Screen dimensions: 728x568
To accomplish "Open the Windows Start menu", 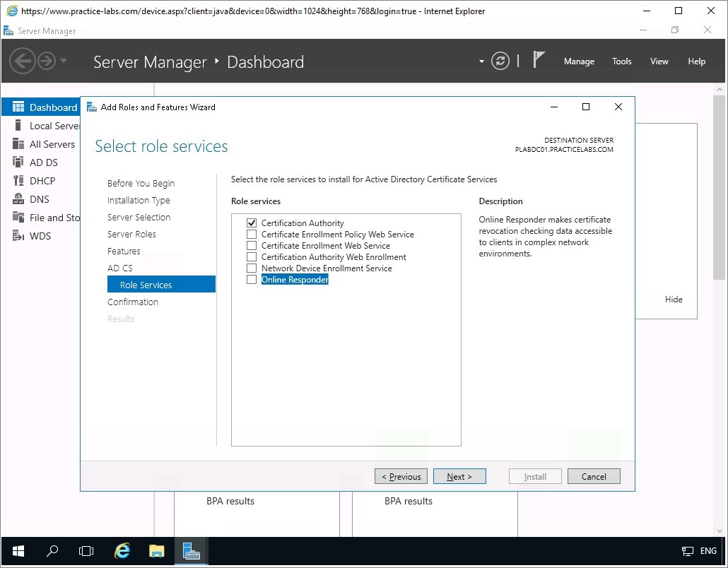I will tap(18, 551).
